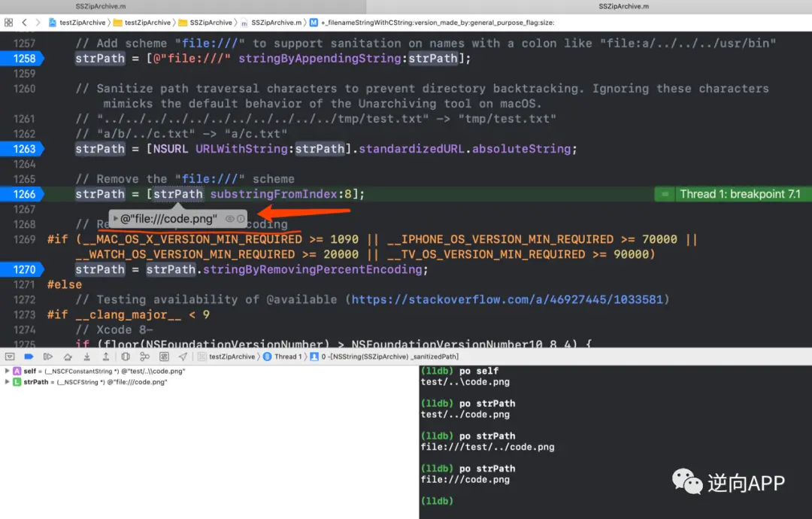The height and width of the screenshot is (519, 812).
Task: Open the related items grid menu
Action: tap(8, 23)
